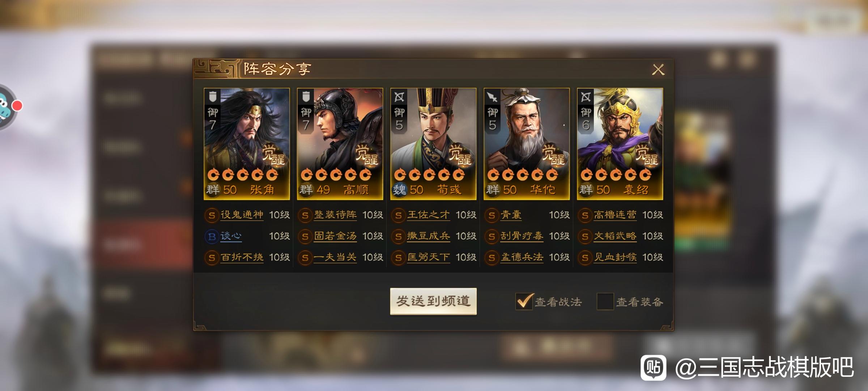Click the S grade icon next to 役鬼通神
868x391 pixels.
[x=212, y=215]
